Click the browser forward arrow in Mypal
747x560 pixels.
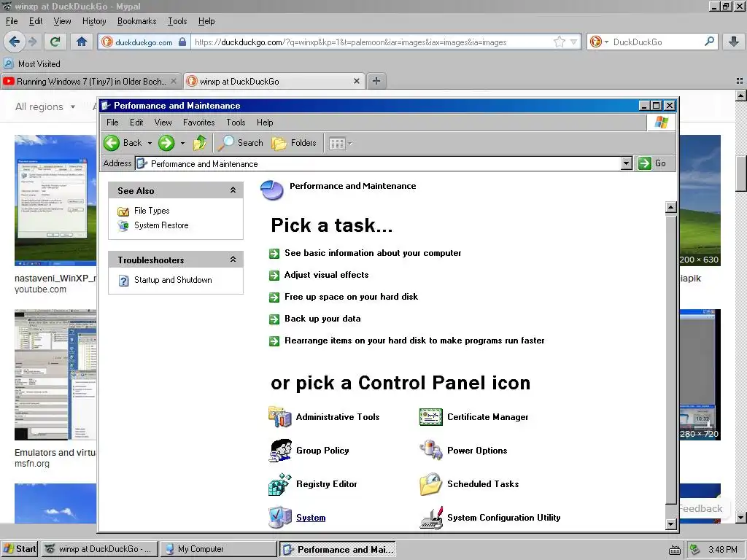(x=32, y=42)
